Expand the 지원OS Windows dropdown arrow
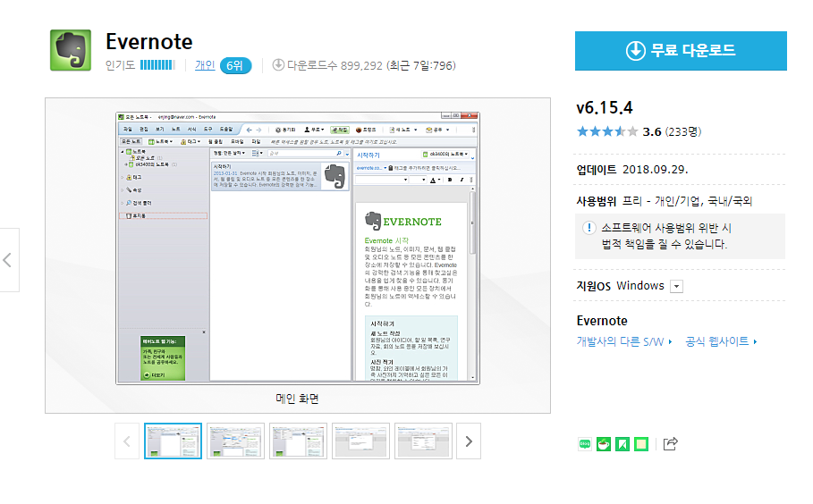 click(x=677, y=287)
